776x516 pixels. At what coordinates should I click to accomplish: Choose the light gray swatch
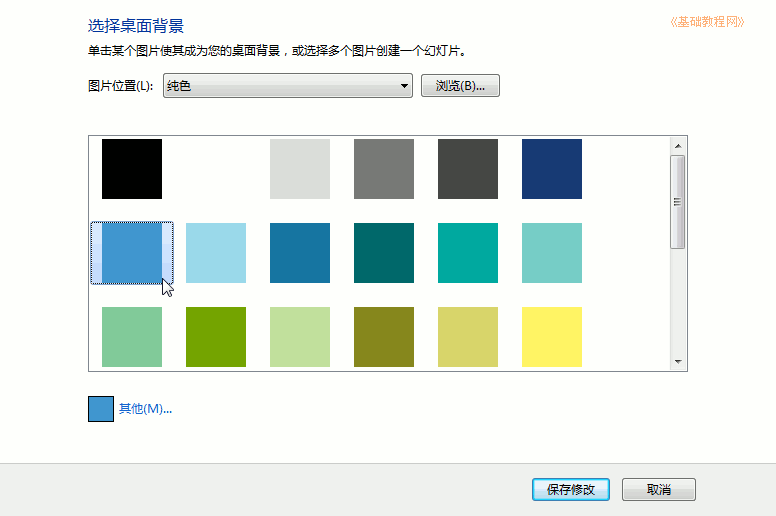[x=300, y=169]
